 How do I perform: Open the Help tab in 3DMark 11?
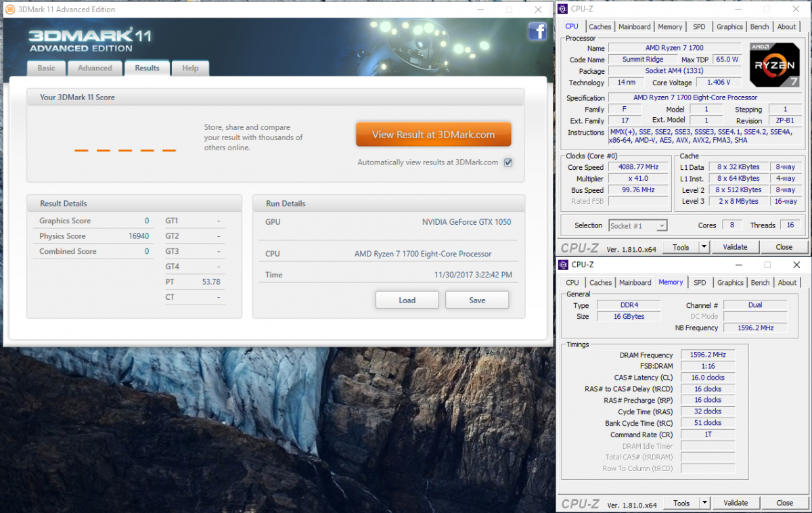pyautogui.click(x=190, y=68)
